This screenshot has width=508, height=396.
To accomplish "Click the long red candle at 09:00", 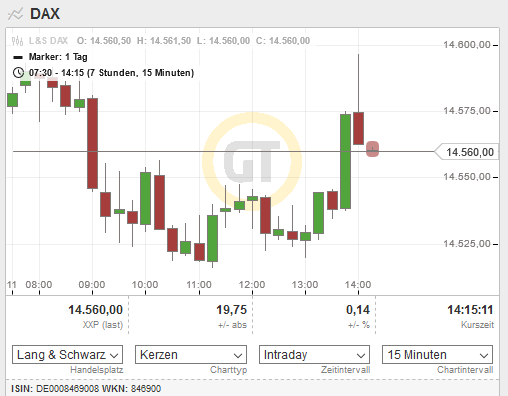I will pyautogui.click(x=92, y=143).
